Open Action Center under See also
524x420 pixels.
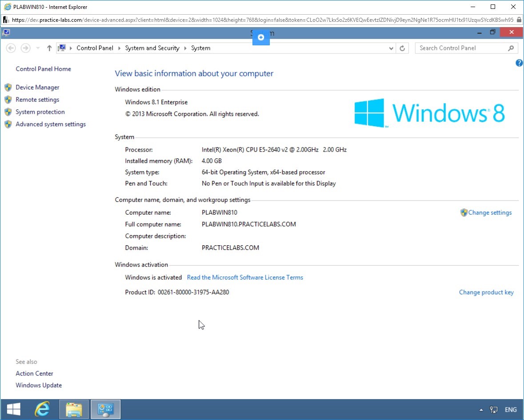click(x=34, y=374)
